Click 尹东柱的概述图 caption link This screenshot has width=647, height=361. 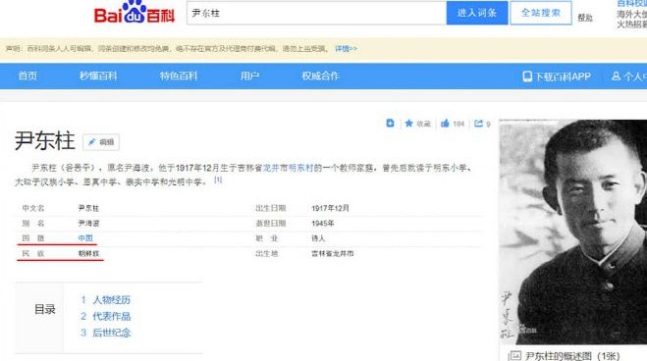(x=572, y=356)
